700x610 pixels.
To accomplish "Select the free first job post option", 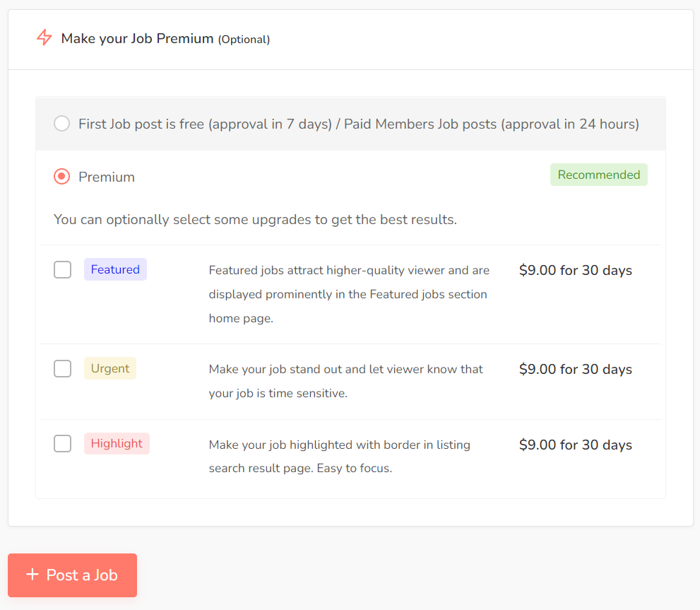I will 61,123.
